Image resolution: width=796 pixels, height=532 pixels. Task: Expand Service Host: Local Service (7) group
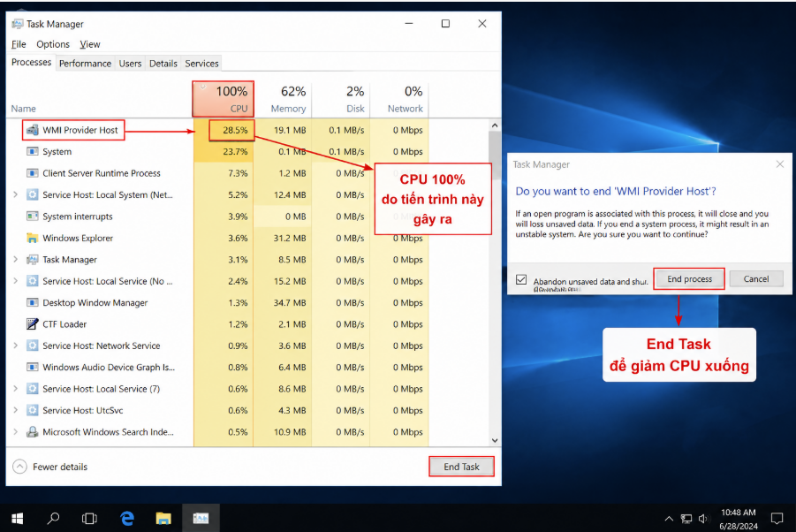pyautogui.click(x=15, y=389)
